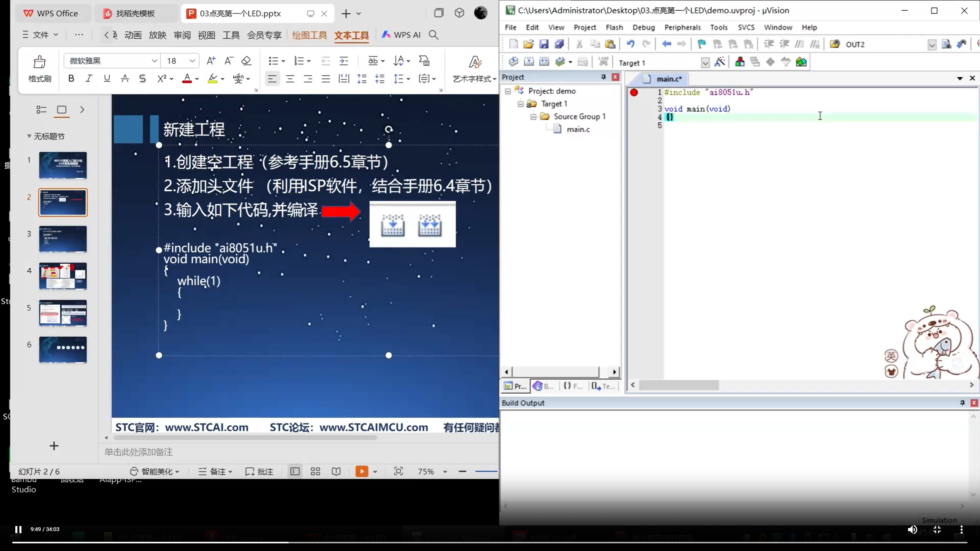980x551 pixels.
Task: Click the presentation zoom slider
Action: [x=486, y=471]
